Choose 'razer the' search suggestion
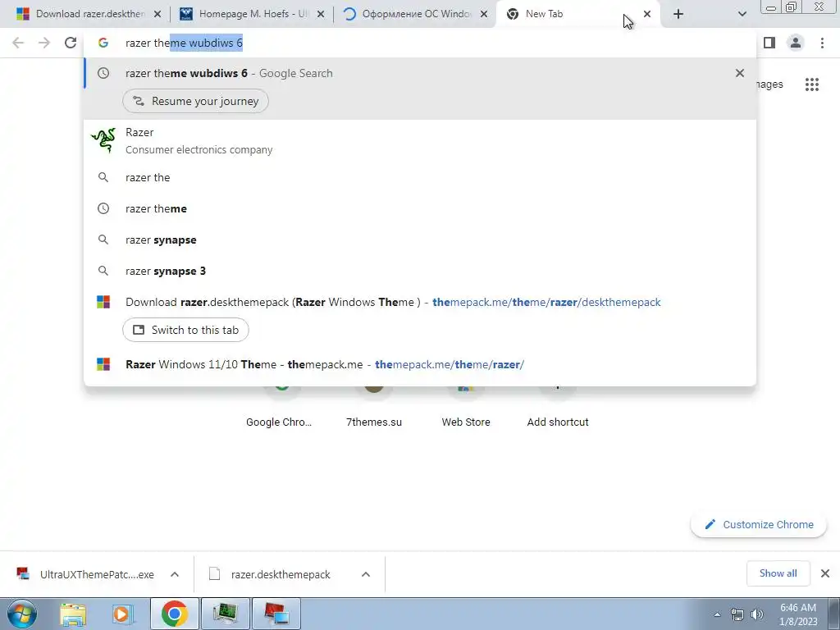 point(420,177)
